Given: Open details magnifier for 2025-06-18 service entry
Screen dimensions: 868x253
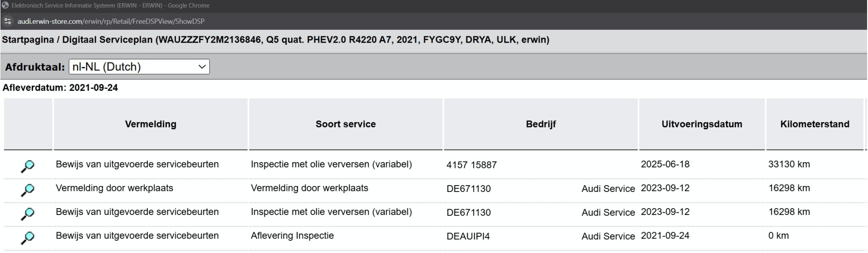Looking at the screenshot, I should click(x=28, y=166).
